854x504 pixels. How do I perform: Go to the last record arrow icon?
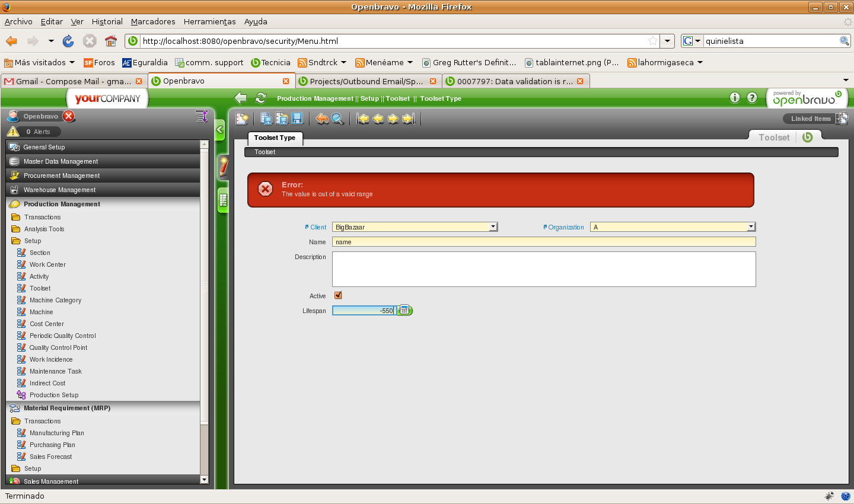408,119
